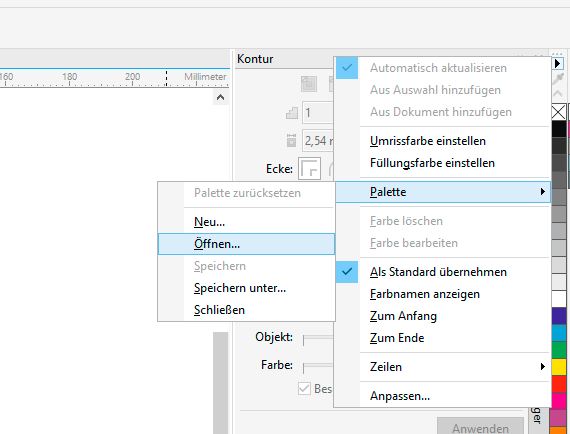Pick the black color swatch
The height and width of the screenshot is (434, 570).
pos(559,128)
